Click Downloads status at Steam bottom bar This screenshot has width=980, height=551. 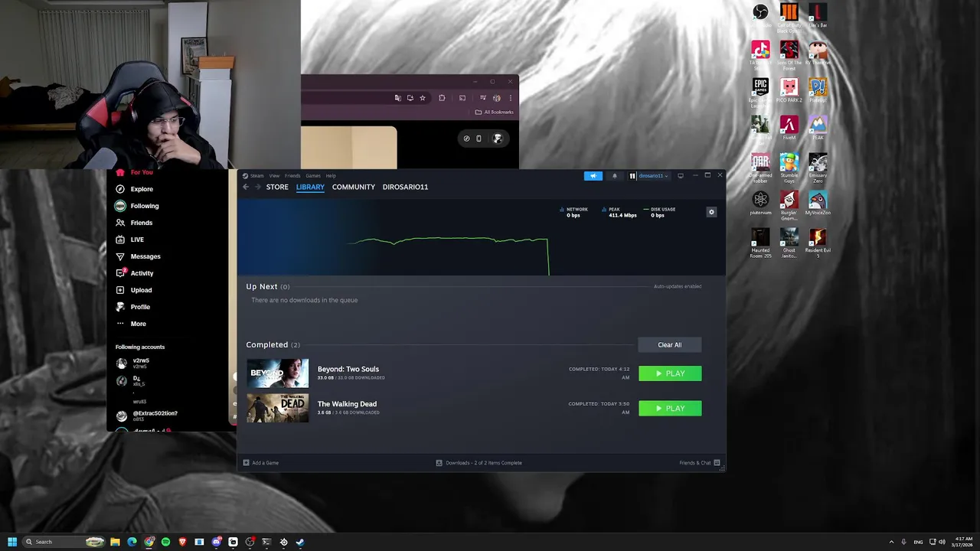point(479,463)
